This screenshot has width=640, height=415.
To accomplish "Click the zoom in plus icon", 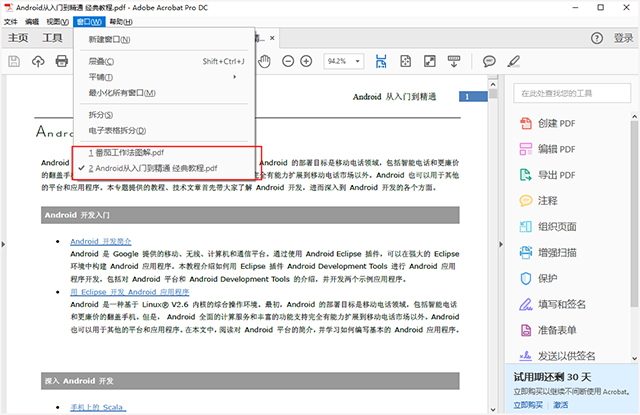I will [x=306, y=62].
